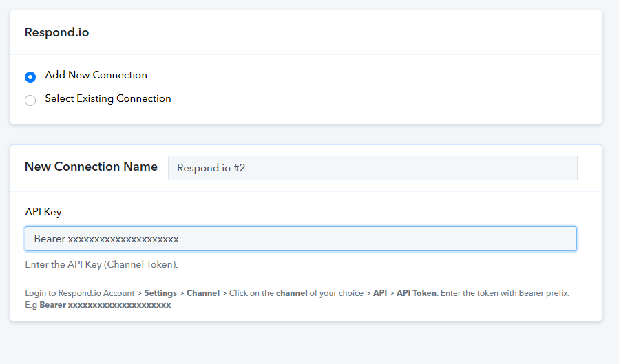
Task: Focus the API Key input field
Action: (x=301, y=239)
